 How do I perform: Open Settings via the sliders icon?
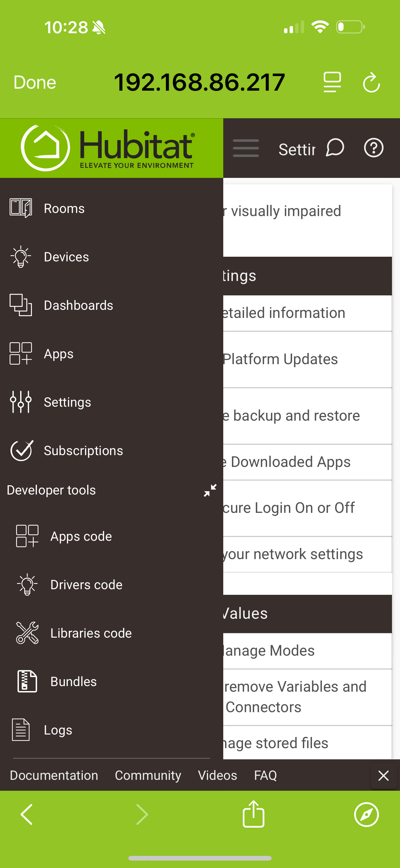(20, 402)
